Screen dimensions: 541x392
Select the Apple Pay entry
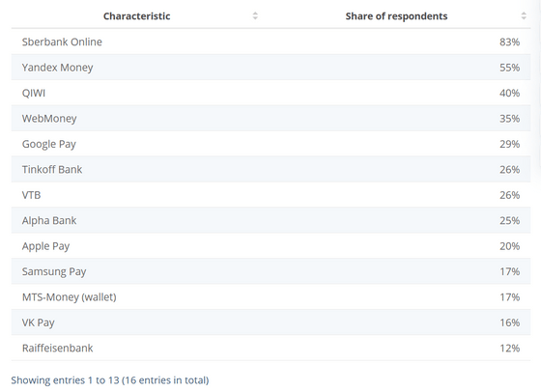pos(46,246)
